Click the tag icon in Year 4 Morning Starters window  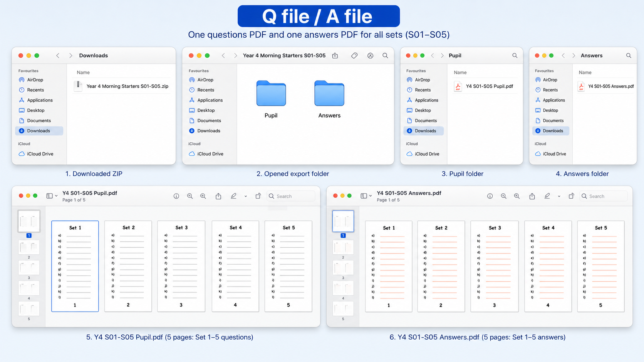(x=354, y=55)
